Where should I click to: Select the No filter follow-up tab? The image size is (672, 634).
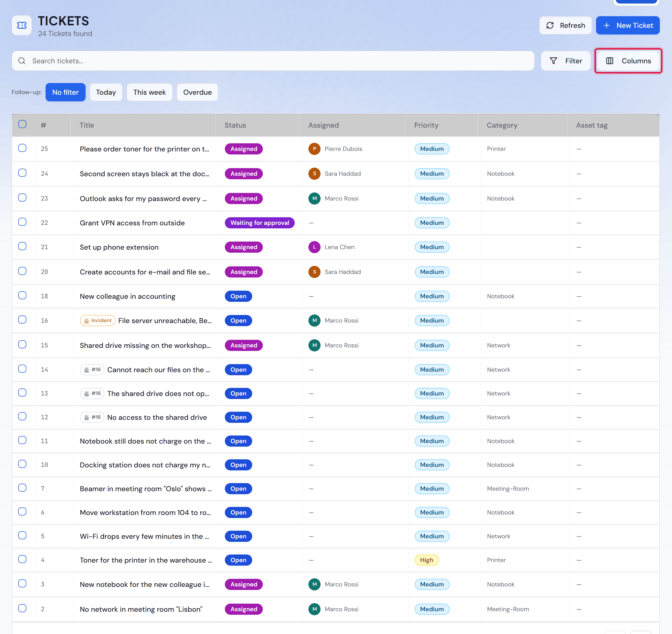[x=65, y=92]
